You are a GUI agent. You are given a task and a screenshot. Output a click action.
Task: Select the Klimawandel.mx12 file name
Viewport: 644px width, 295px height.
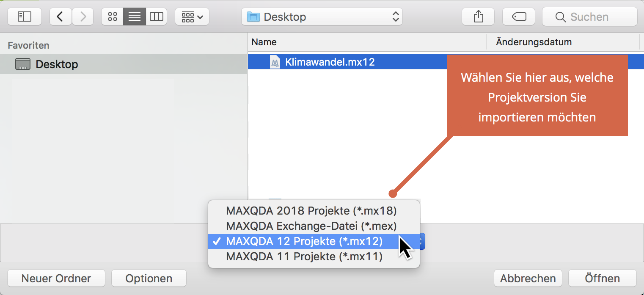tap(330, 62)
